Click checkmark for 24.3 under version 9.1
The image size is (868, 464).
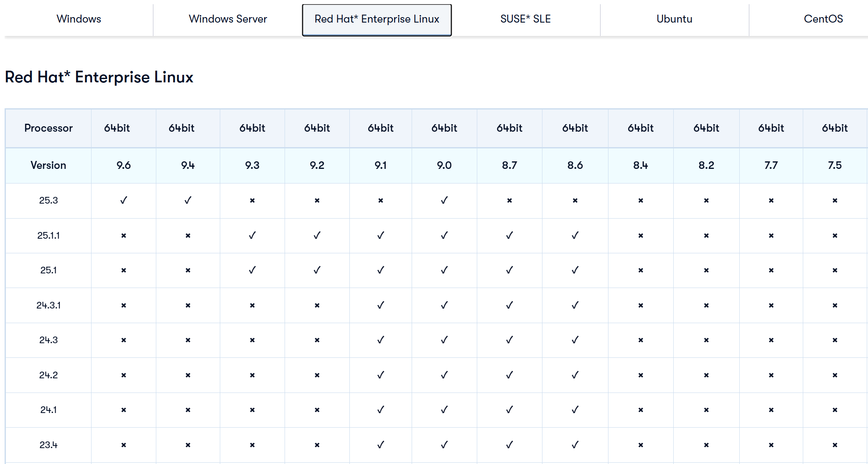[x=380, y=340]
